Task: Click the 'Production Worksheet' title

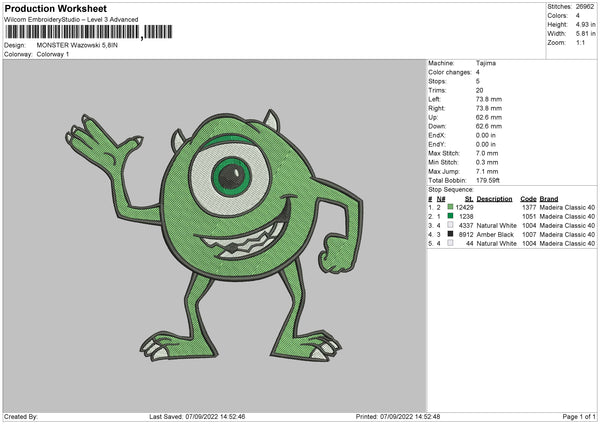Action: (55, 8)
